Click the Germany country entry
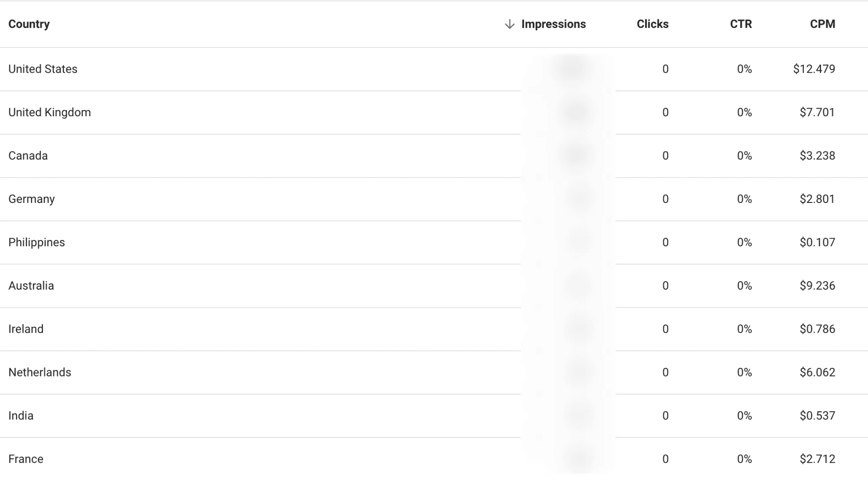This screenshot has width=868, height=480. pyautogui.click(x=32, y=199)
